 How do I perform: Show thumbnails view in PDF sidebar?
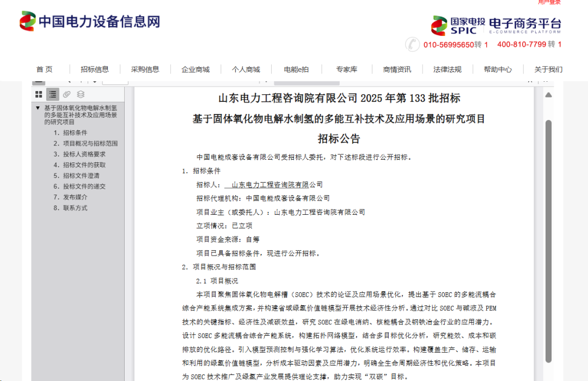click(x=39, y=94)
